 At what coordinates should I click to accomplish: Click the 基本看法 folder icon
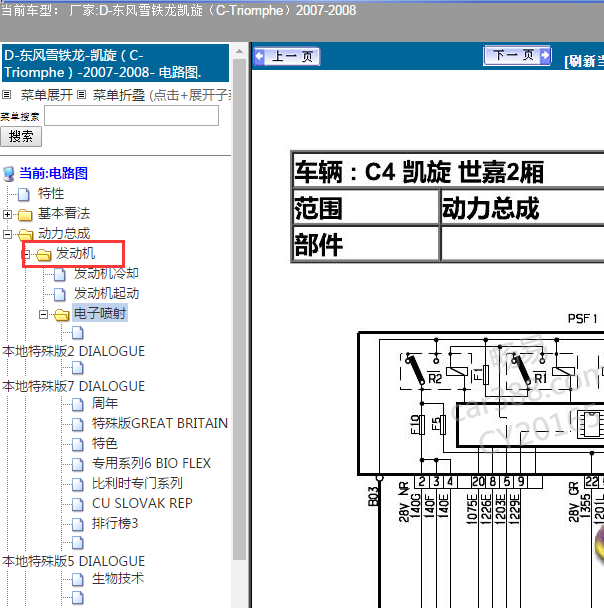[25, 214]
